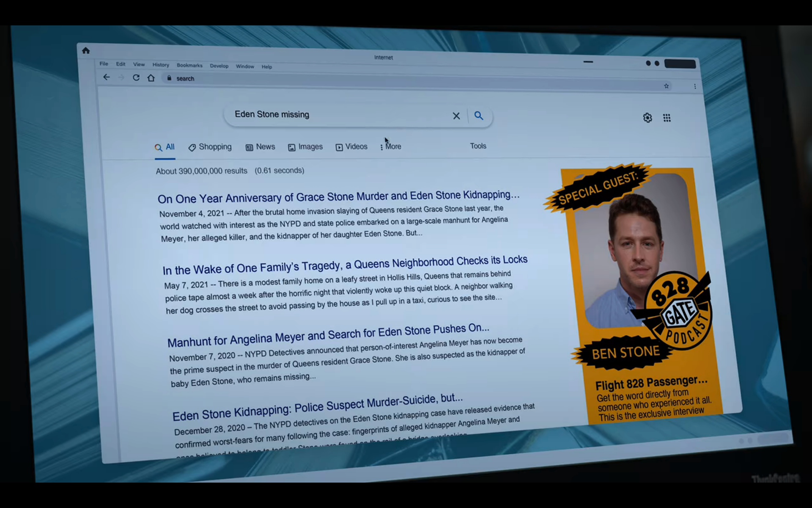Open the apps grid icon
This screenshot has width=812, height=508.
[667, 118]
